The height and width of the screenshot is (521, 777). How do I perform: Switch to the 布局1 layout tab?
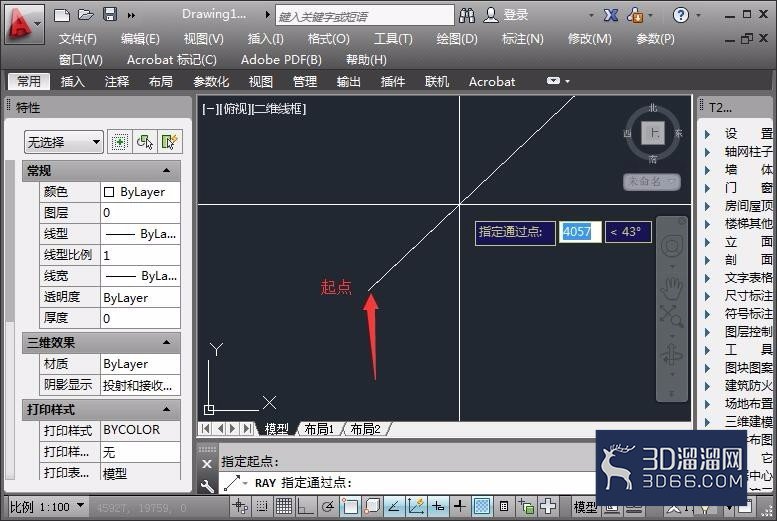click(x=319, y=429)
